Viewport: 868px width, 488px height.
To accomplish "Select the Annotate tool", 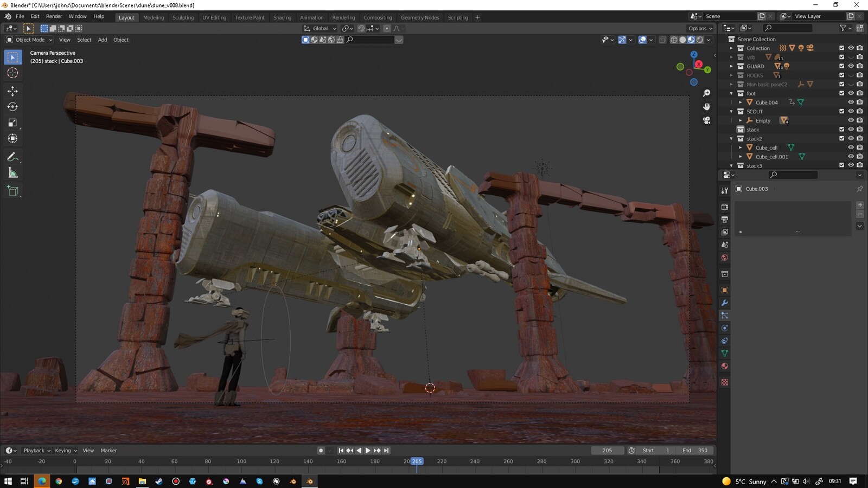I will click(12, 157).
